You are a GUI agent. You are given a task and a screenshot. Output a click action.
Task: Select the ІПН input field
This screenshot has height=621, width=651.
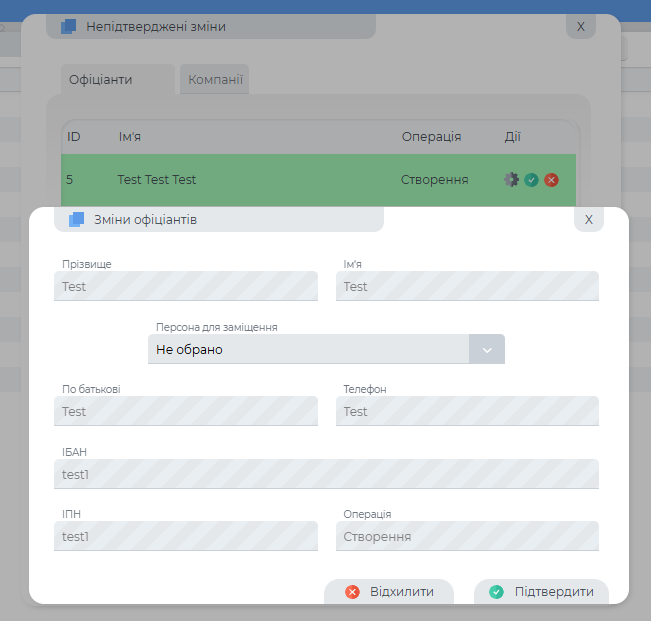pos(185,537)
